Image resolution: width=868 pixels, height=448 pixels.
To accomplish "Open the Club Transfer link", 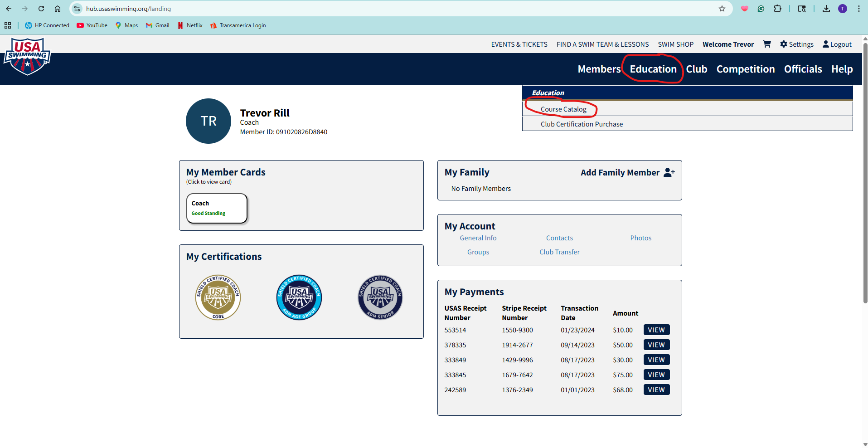I will click(559, 252).
